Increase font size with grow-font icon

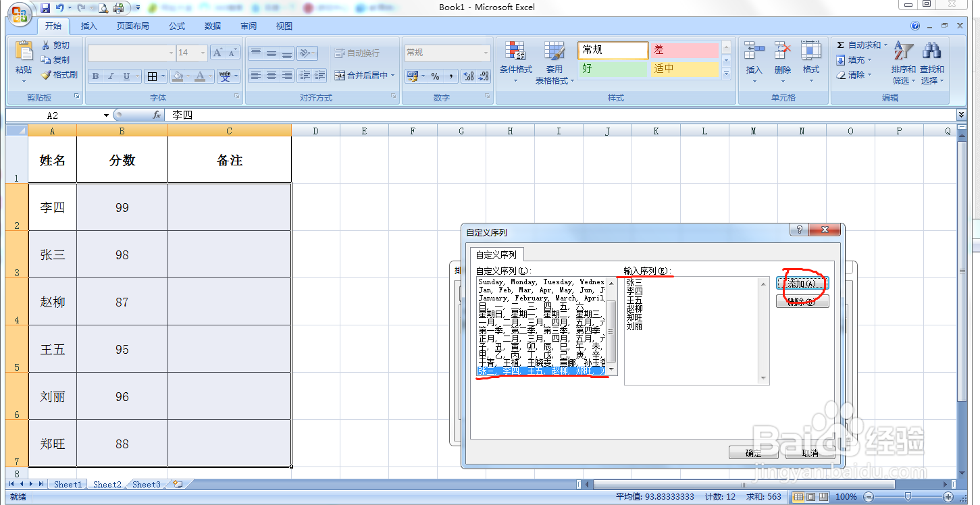pos(217,53)
